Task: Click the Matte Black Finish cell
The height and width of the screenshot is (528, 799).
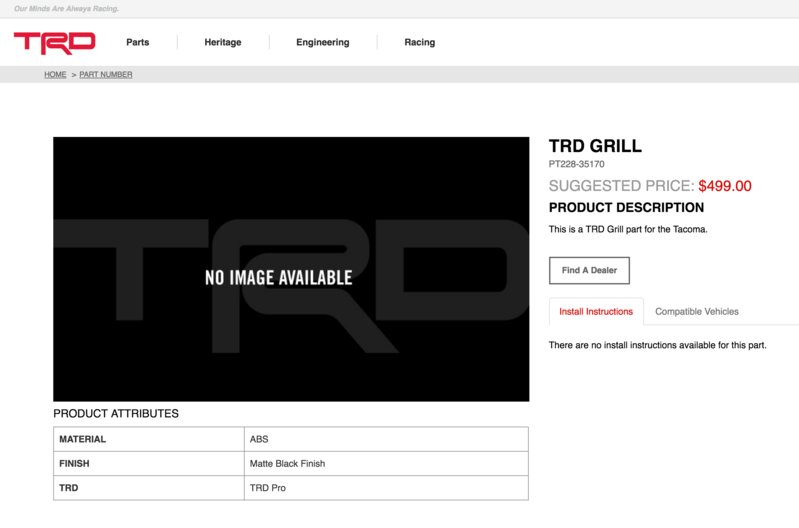Action: tap(386, 463)
